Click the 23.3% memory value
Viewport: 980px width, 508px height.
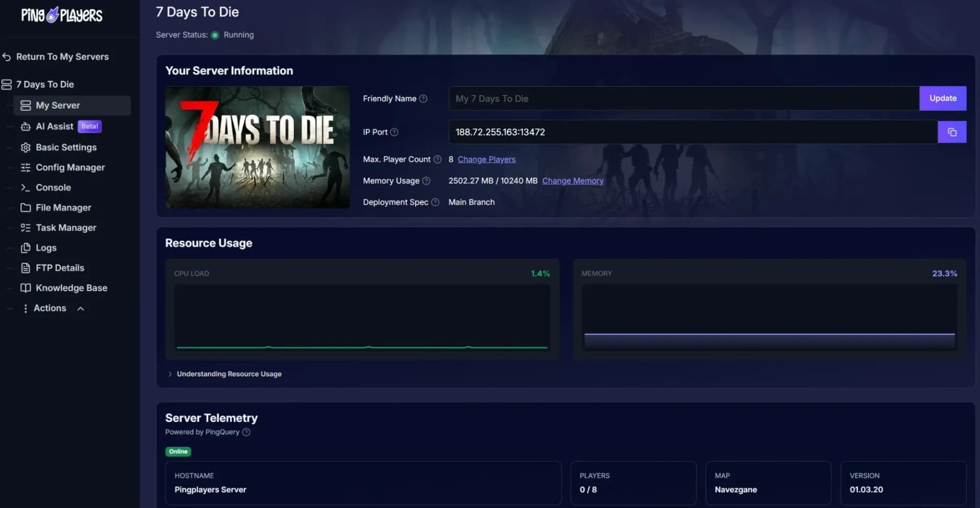pos(944,274)
